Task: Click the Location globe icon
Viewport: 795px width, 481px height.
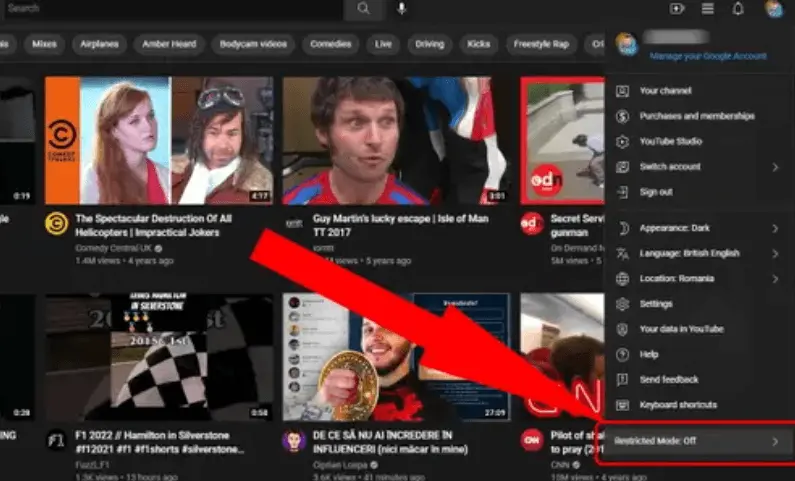Action: click(623, 279)
